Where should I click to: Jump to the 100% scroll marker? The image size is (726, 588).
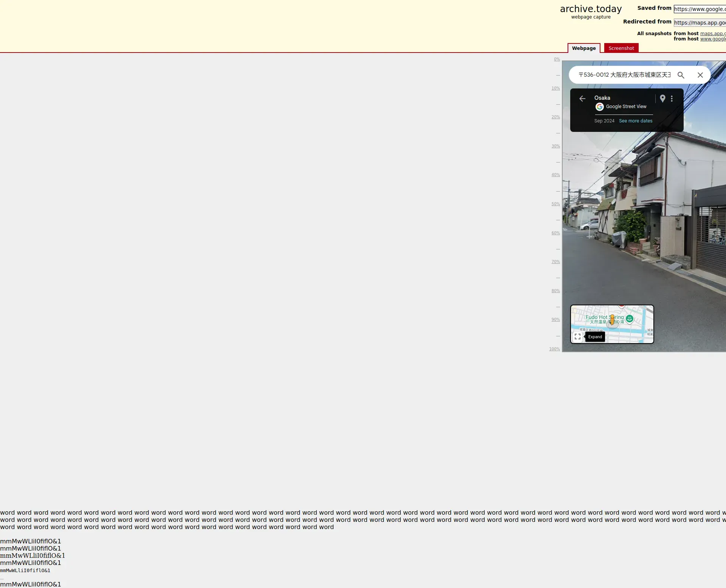(x=554, y=349)
